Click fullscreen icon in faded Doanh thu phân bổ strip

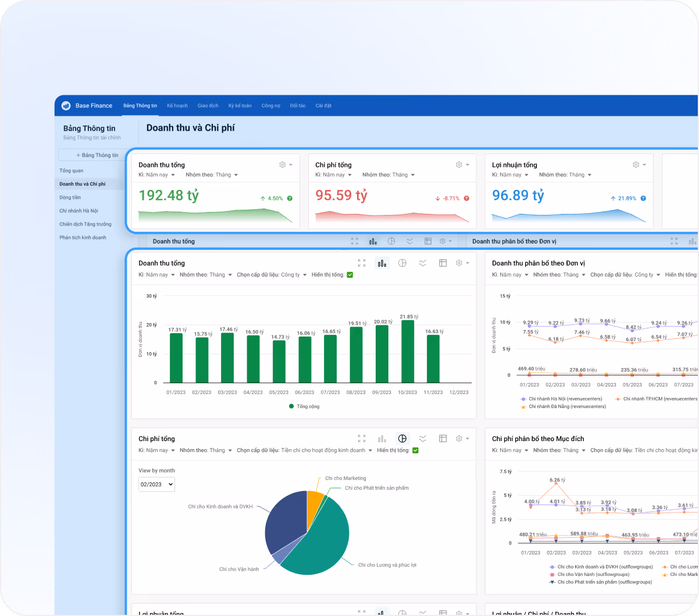(674, 241)
